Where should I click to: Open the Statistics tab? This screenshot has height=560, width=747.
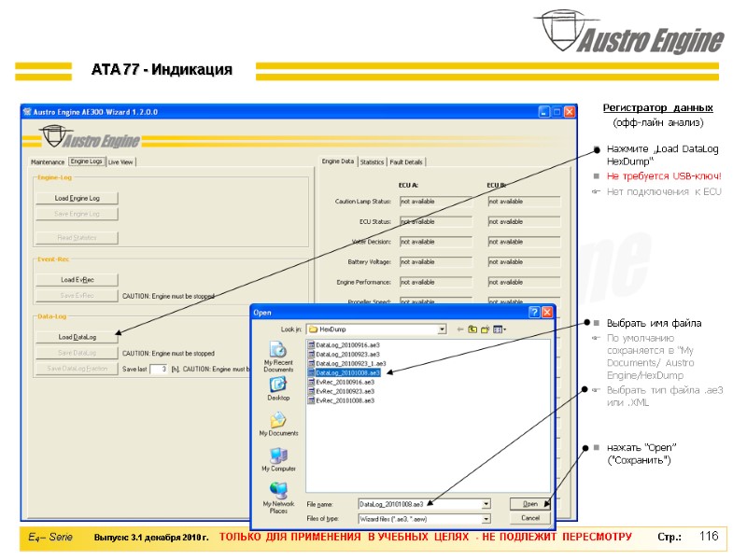coord(372,162)
